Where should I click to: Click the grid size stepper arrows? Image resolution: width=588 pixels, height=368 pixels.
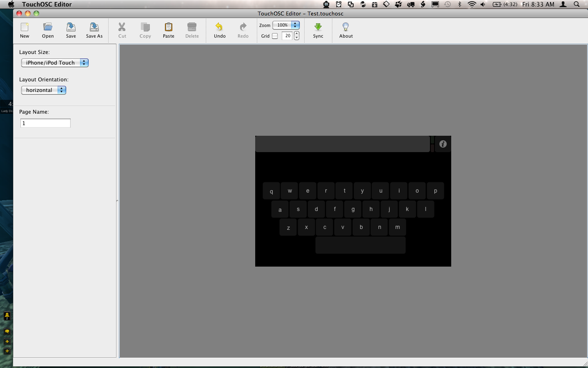click(x=296, y=36)
